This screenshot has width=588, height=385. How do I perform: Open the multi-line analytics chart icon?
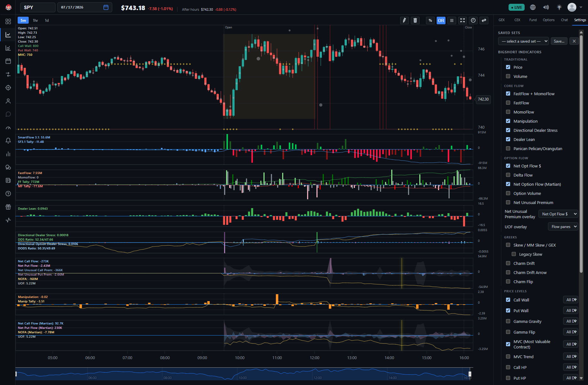coord(8,48)
